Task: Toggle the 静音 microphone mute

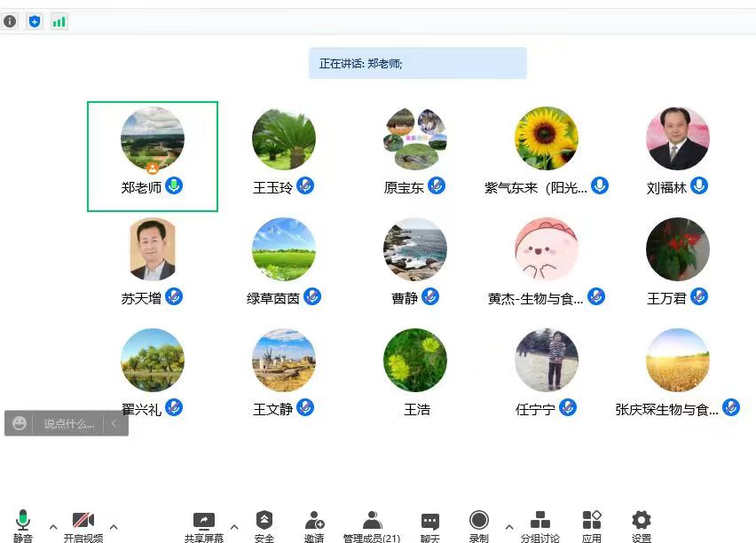Action: 23,523
